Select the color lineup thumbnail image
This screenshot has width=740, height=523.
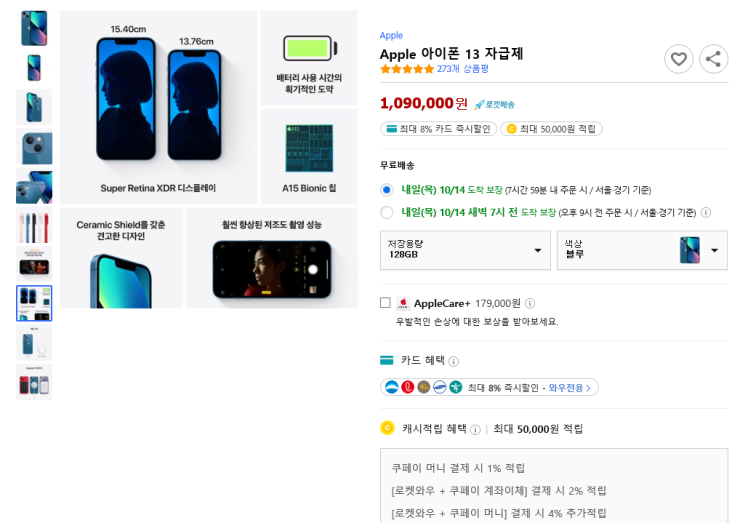(34, 225)
